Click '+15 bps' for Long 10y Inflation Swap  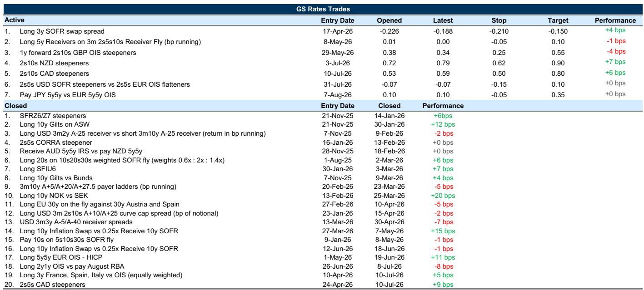pos(443,231)
